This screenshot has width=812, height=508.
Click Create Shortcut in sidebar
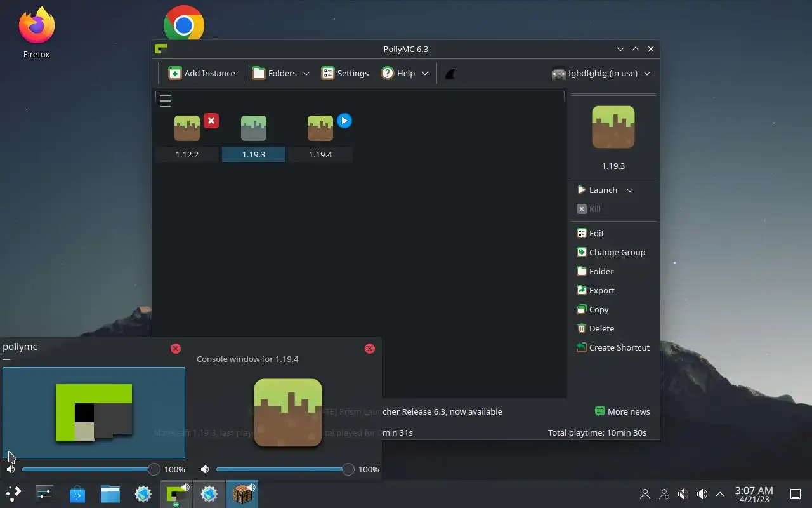[x=613, y=347]
